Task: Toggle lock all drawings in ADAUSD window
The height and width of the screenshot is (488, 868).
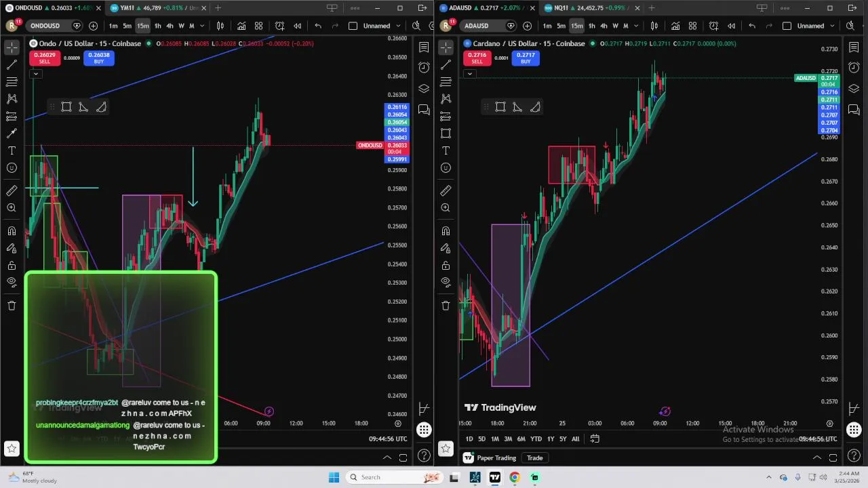Action: [446, 265]
